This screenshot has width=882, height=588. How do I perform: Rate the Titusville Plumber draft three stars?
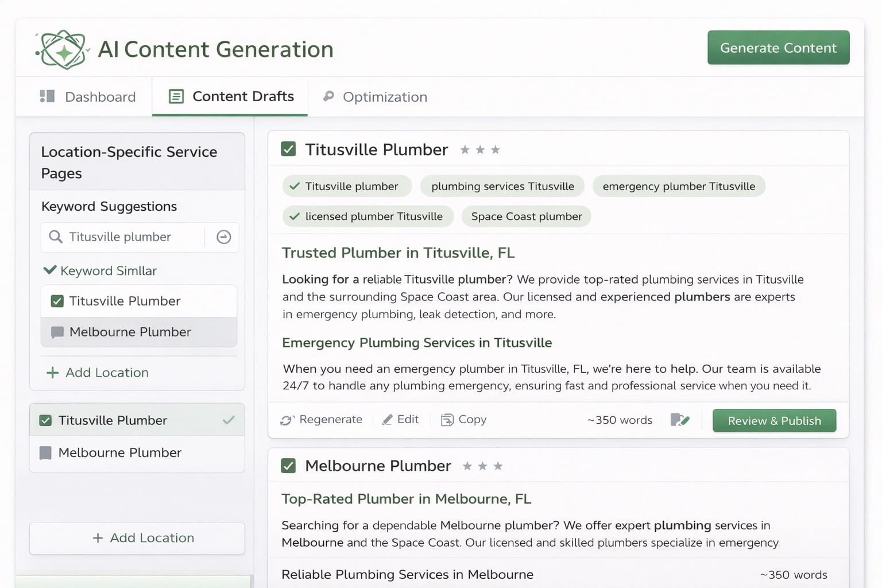pos(496,149)
